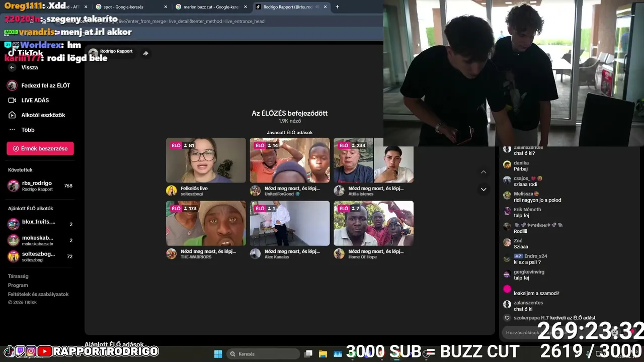644x362 pixels.
Task: Open rbs_rodrigo followed account avatar
Action: 13,186
